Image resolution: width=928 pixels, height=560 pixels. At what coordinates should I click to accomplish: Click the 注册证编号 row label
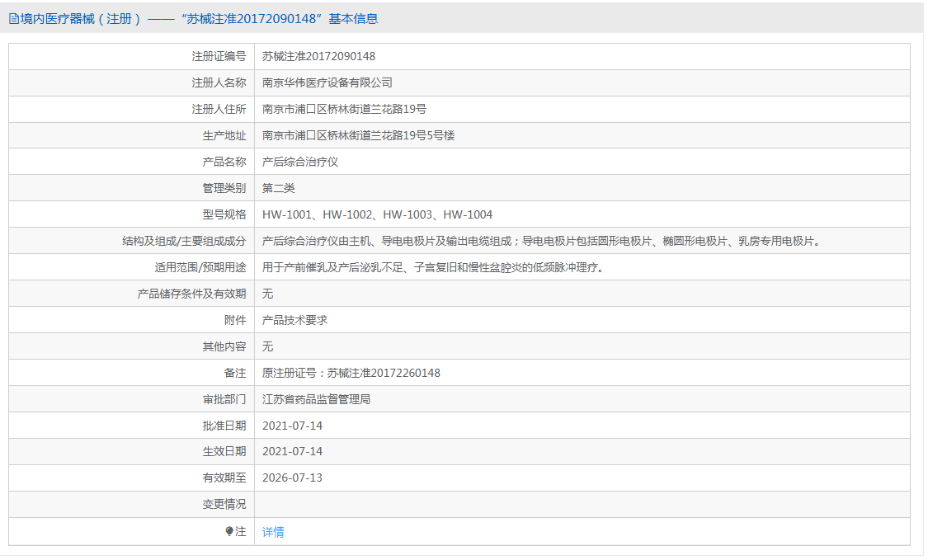[x=219, y=56]
